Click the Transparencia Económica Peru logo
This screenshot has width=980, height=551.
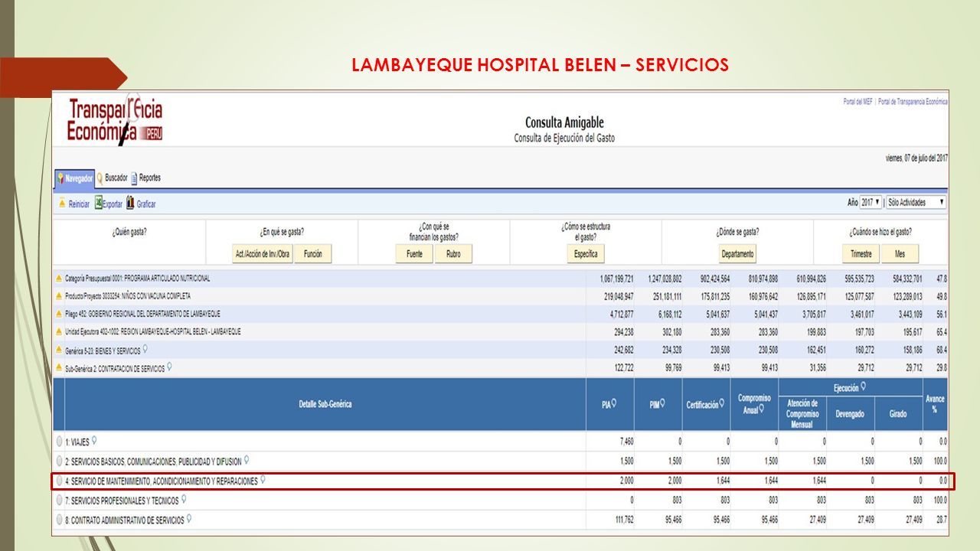pyautogui.click(x=115, y=121)
